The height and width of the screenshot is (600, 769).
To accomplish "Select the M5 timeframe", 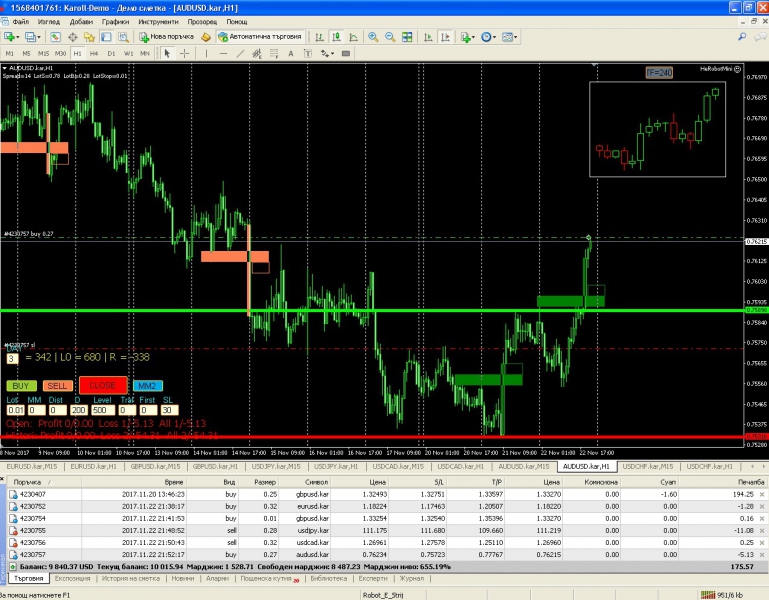I will pos(26,53).
